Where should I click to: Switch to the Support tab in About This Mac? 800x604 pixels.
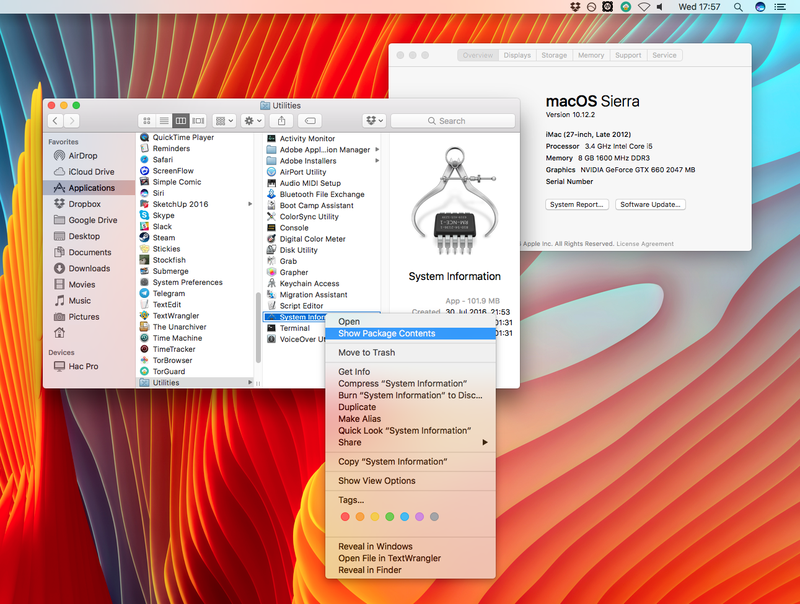click(629, 55)
